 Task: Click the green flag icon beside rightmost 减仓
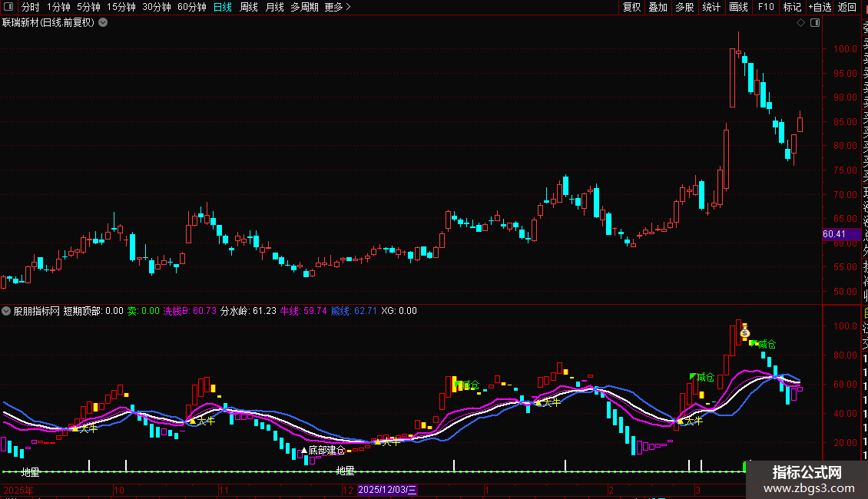[754, 343]
